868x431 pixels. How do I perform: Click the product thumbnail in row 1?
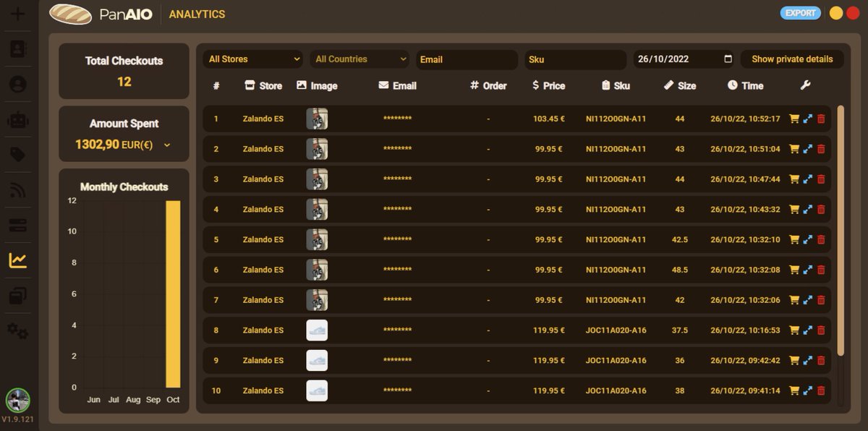pyautogui.click(x=317, y=119)
